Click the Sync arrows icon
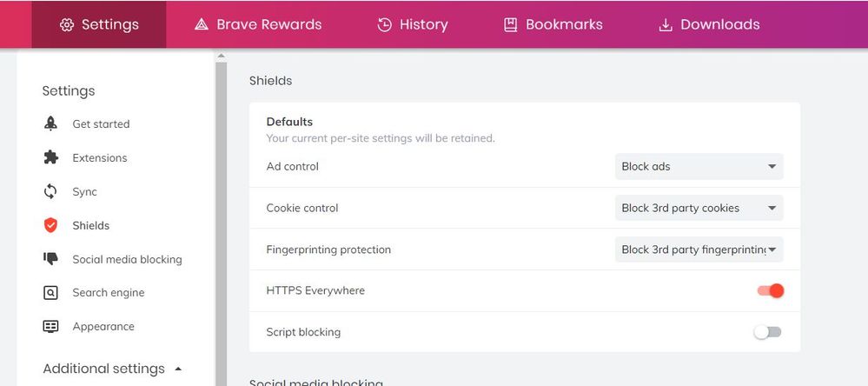This screenshot has width=868, height=386. (x=50, y=191)
